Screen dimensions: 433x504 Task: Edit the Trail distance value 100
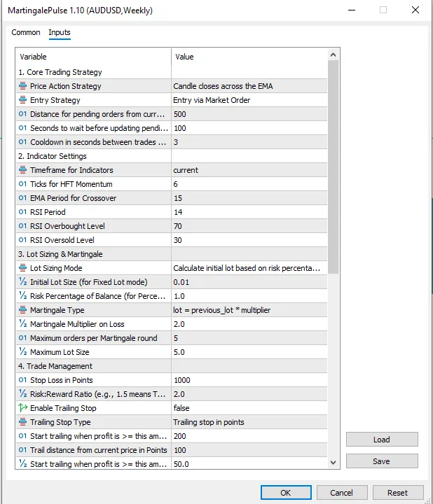249,450
